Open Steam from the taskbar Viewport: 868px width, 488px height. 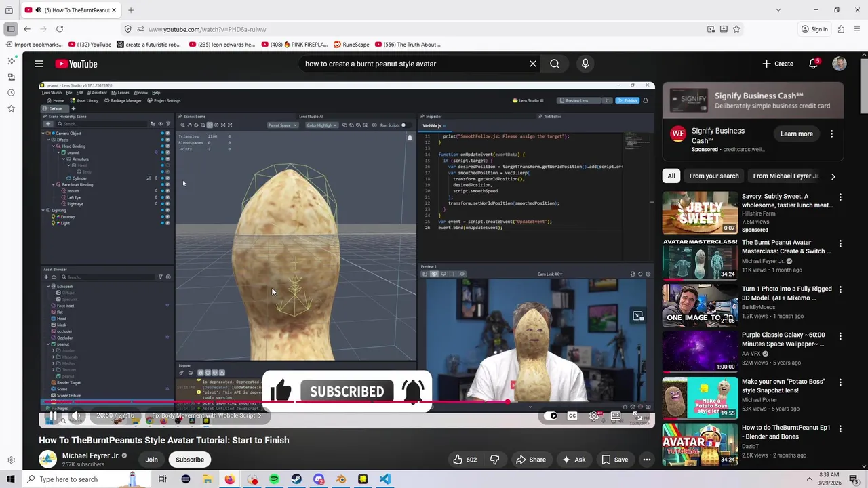(296, 479)
